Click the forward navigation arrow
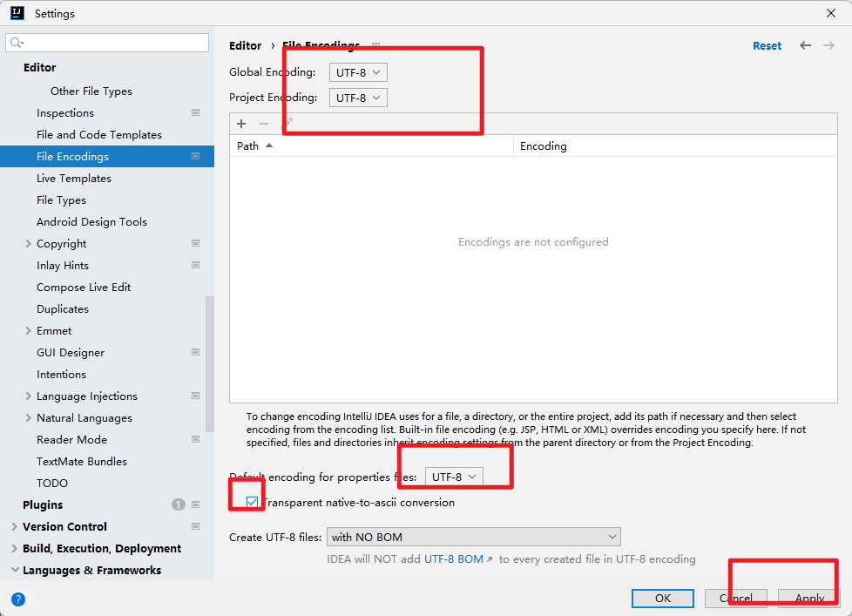Screen dimensions: 852x616 828,45
